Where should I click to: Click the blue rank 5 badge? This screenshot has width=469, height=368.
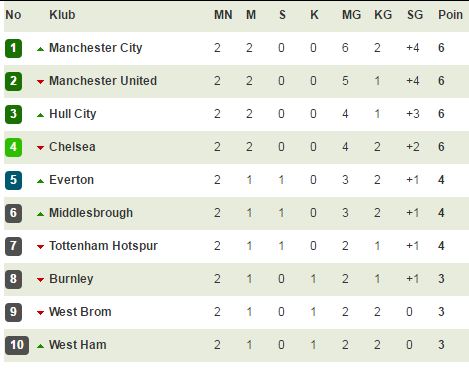13,180
